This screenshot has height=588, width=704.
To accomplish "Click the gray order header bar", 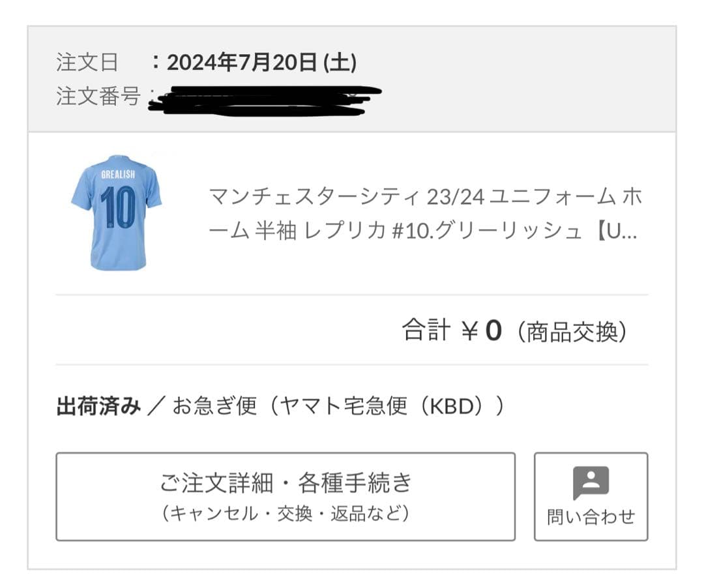I will click(352, 76).
